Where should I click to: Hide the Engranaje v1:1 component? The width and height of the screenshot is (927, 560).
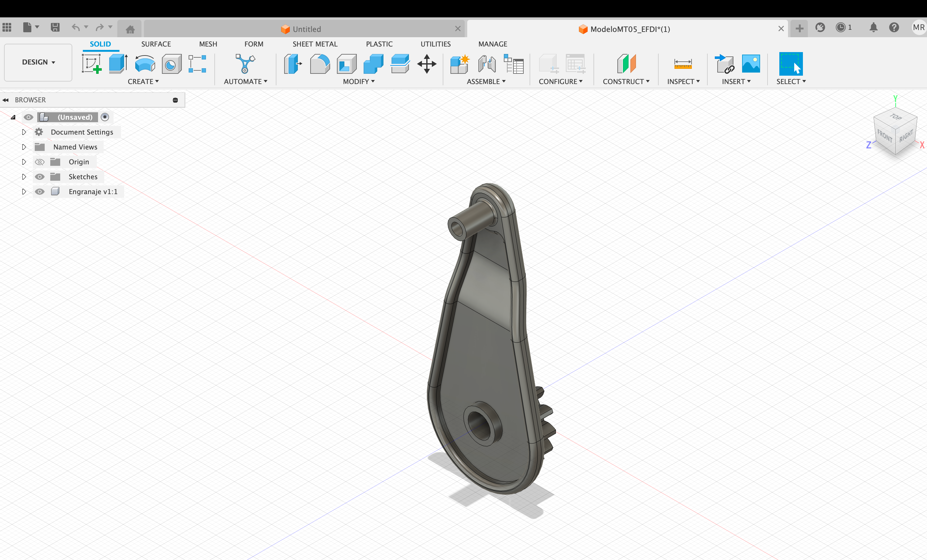[x=39, y=191]
